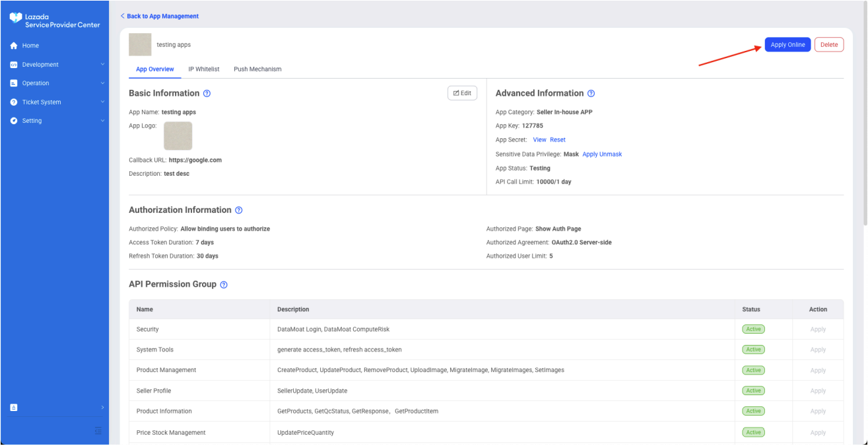Click the Home icon in sidebar
The width and height of the screenshot is (868, 446).
click(x=13, y=46)
